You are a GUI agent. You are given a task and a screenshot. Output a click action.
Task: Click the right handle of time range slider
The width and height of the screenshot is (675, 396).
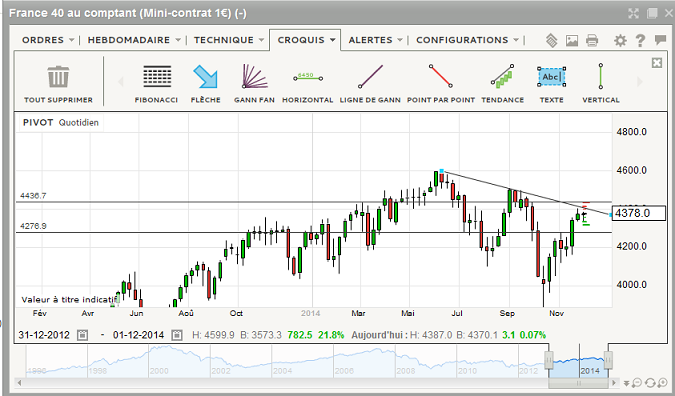pyautogui.click(x=608, y=359)
